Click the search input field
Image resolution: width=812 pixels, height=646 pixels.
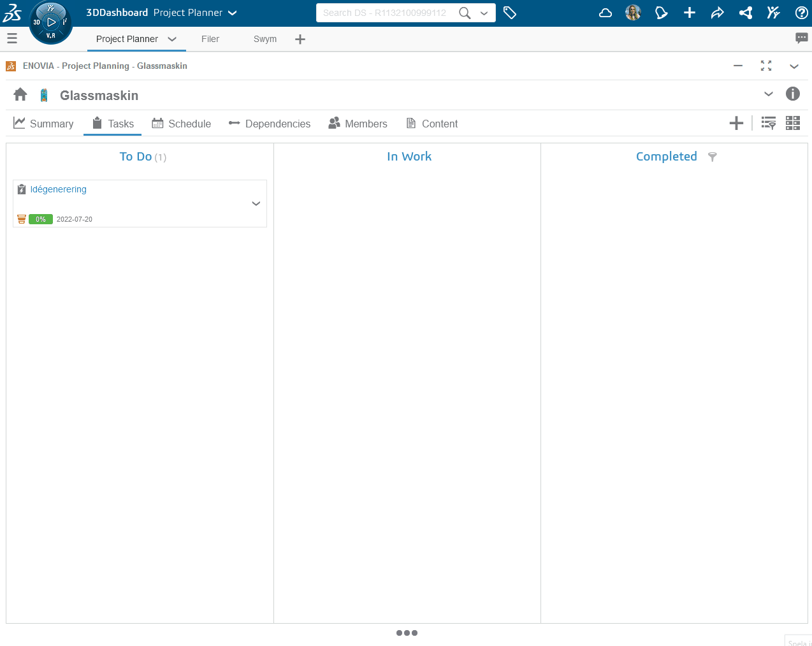pyautogui.click(x=384, y=13)
